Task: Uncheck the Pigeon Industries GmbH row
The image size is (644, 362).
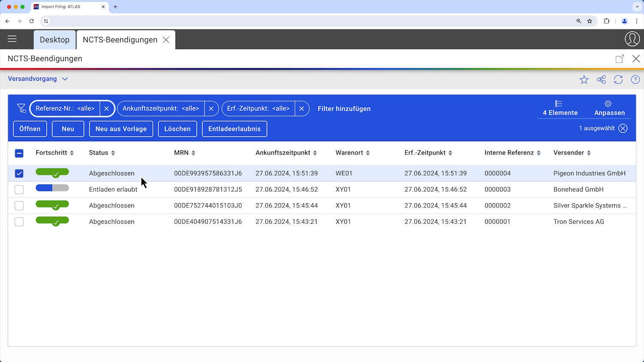Action: (19, 173)
